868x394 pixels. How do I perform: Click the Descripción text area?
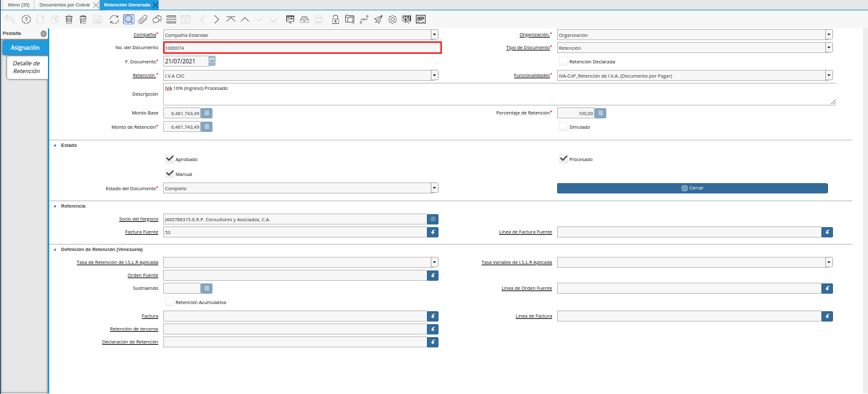(x=499, y=94)
